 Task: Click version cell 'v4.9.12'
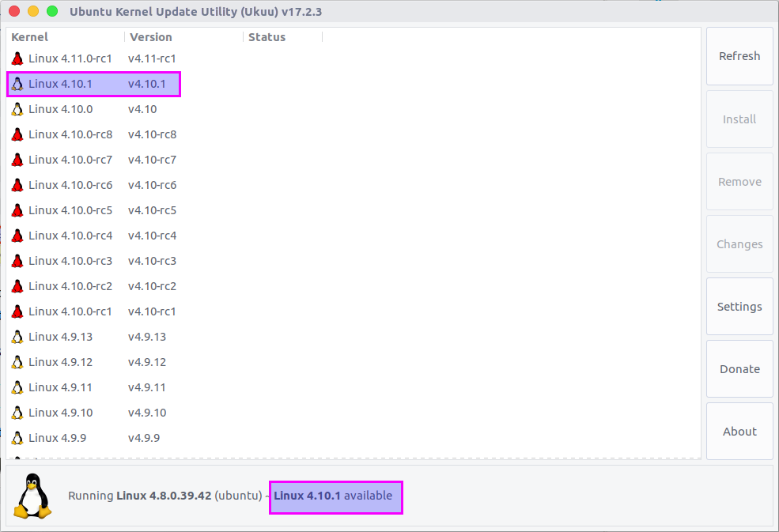147,363
